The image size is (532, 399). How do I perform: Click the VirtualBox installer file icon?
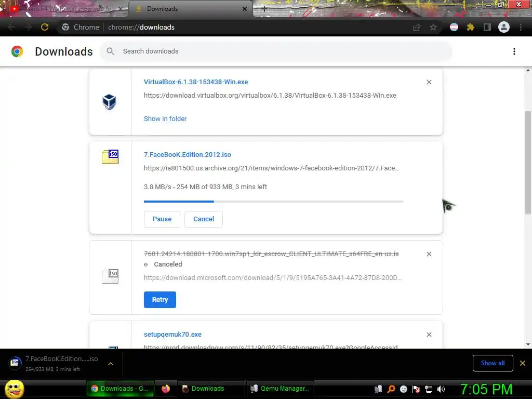pos(109,101)
